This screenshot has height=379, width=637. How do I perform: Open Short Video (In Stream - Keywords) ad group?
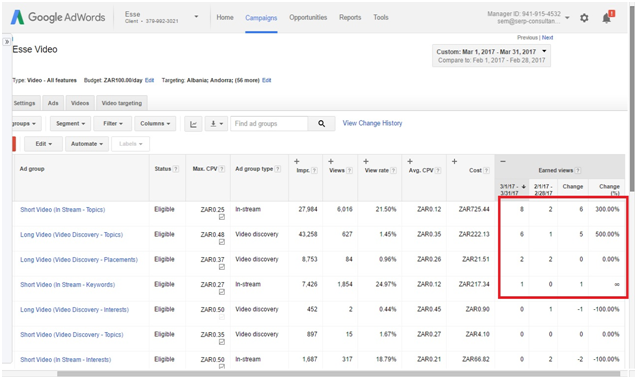(x=67, y=285)
